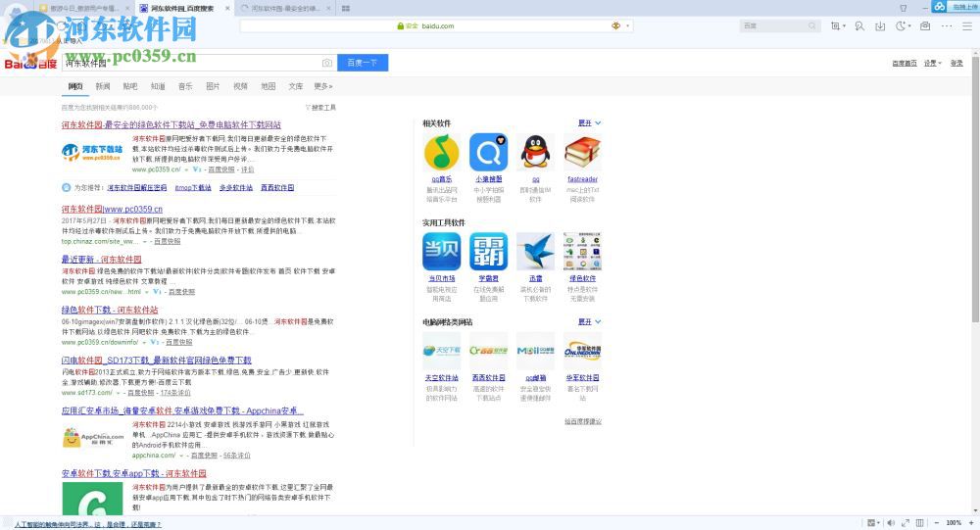
Task: Click the fastreader red books icon
Action: coord(582,152)
